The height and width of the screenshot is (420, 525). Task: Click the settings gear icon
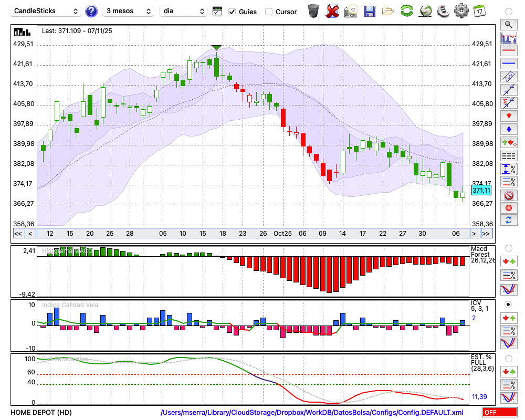click(461, 10)
